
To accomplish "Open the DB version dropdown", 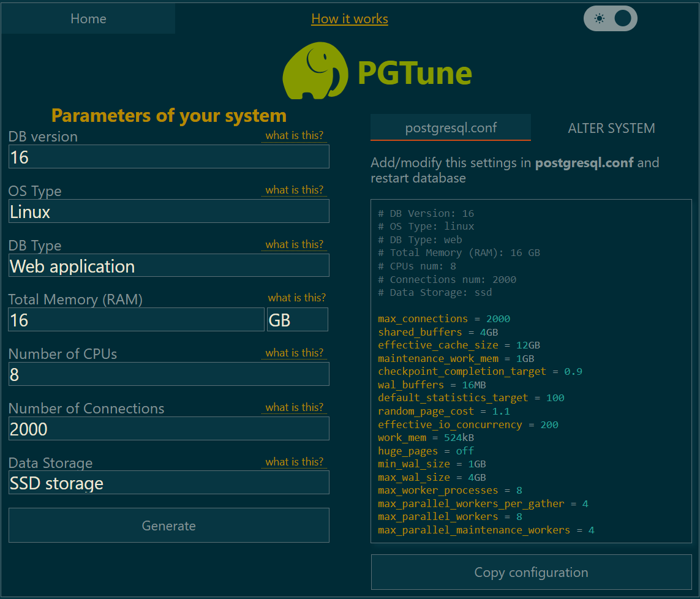I will tap(168, 157).
